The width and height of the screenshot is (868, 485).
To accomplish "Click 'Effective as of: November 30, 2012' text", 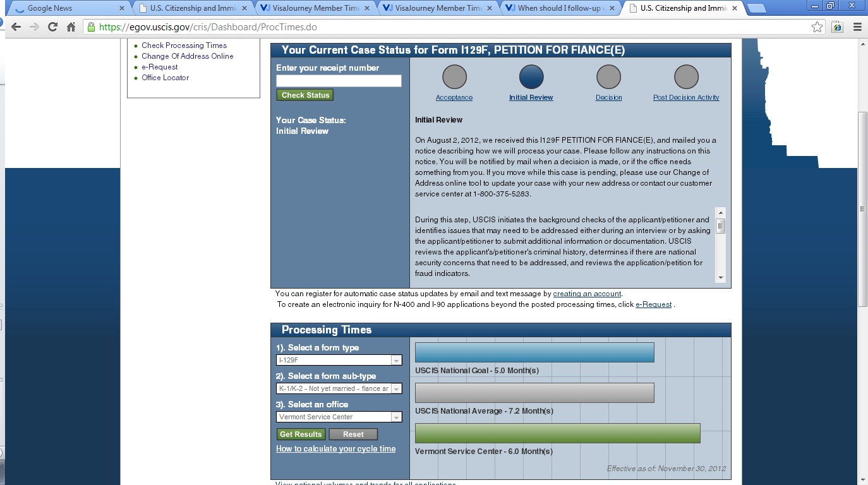I will [666, 469].
